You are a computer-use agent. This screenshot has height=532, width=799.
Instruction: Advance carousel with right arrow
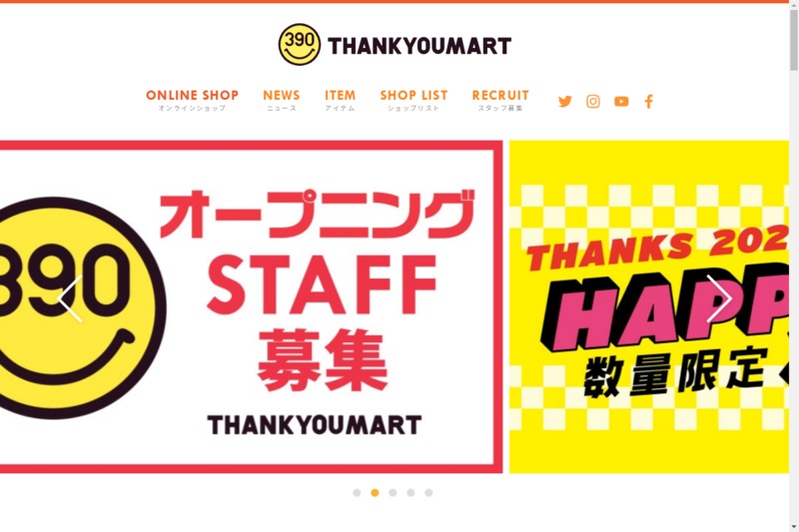719,298
